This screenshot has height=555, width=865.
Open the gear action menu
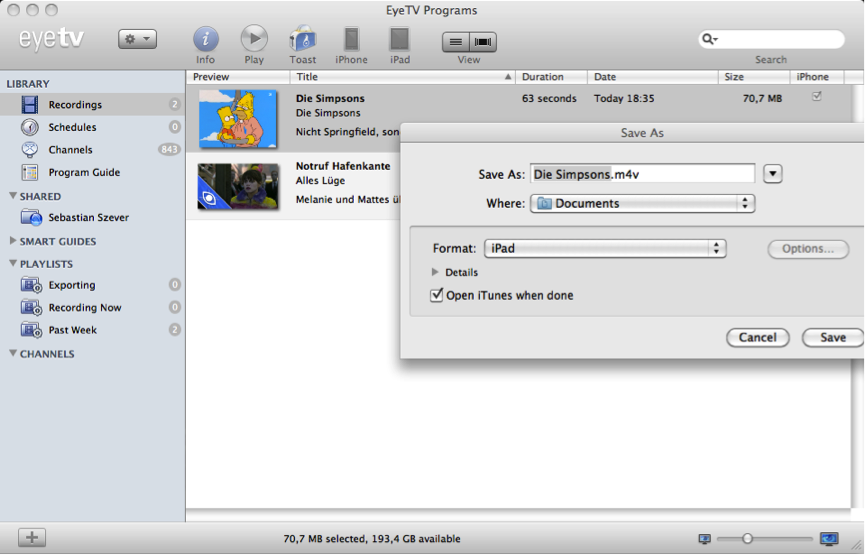(x=137, y=39)
